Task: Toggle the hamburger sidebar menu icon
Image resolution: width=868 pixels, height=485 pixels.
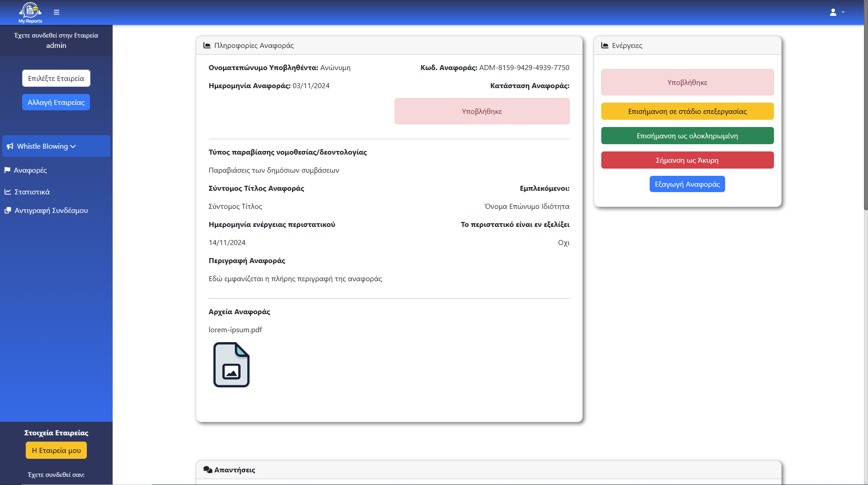Action: pyautogui.click(x=57, y=12)
